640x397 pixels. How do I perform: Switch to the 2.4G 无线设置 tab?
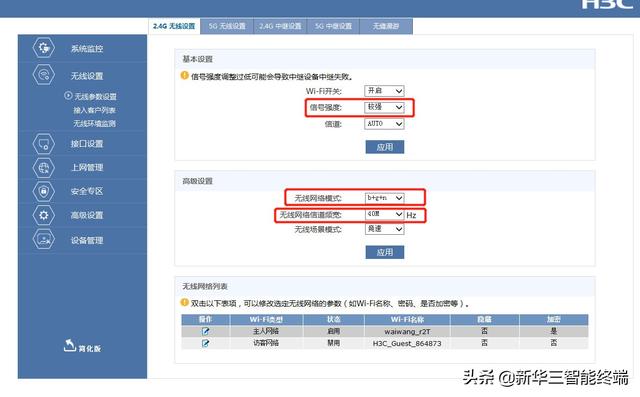(174, 26)
